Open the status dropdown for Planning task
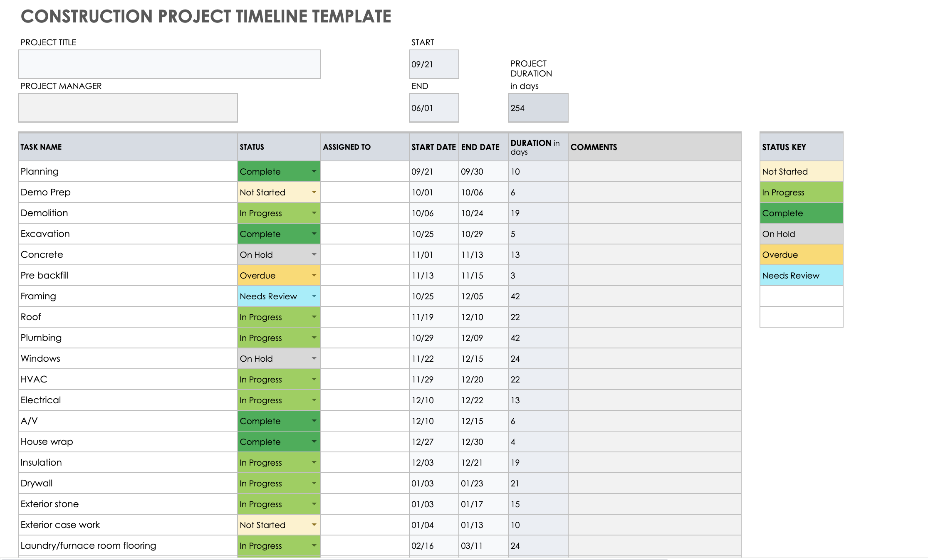 (313, 171)
